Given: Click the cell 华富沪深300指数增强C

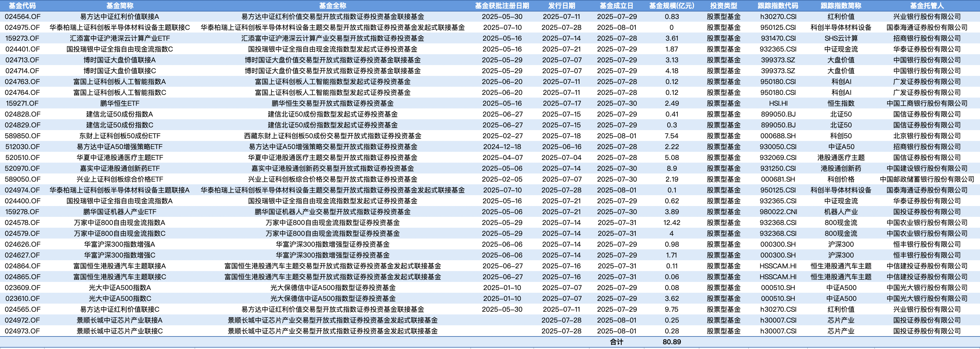Looking at the screenshot, I should point(120,255).
